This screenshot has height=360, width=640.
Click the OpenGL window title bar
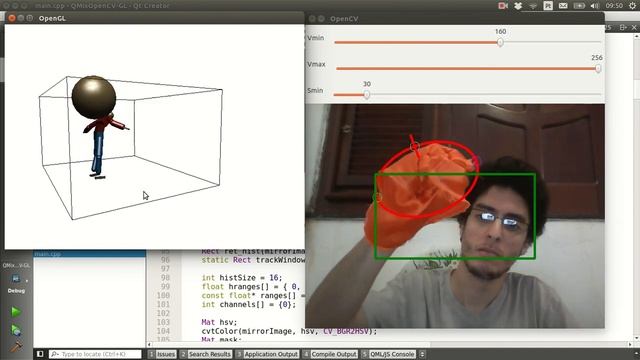pyautogui.click(x=154, y=18)
